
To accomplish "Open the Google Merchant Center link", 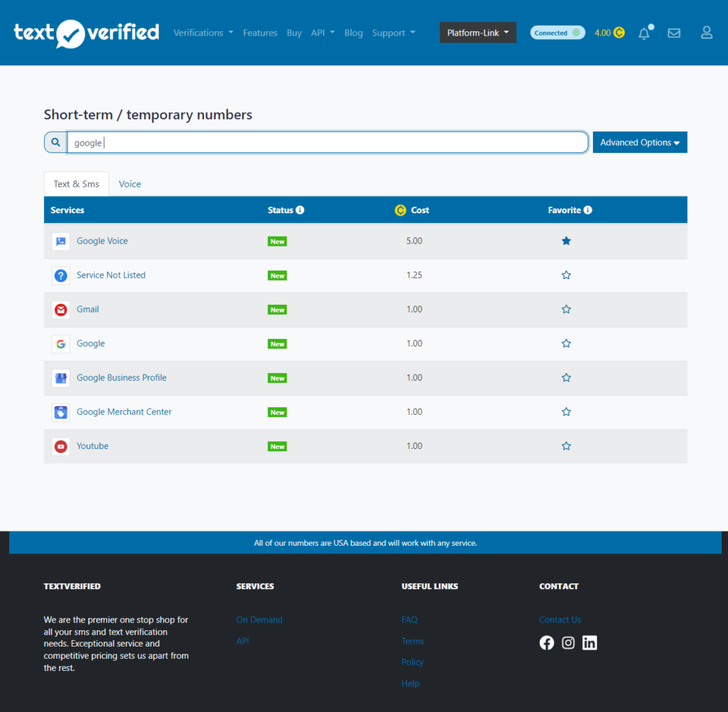I will (124, 412).
